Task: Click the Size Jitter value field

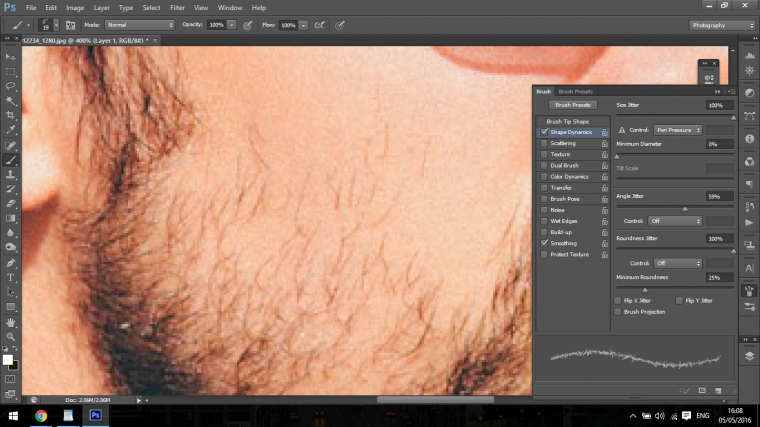Action: [719, 105]
